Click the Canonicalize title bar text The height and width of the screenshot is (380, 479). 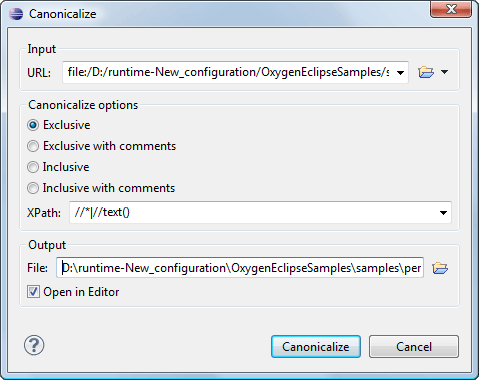(x=62, y=14)
